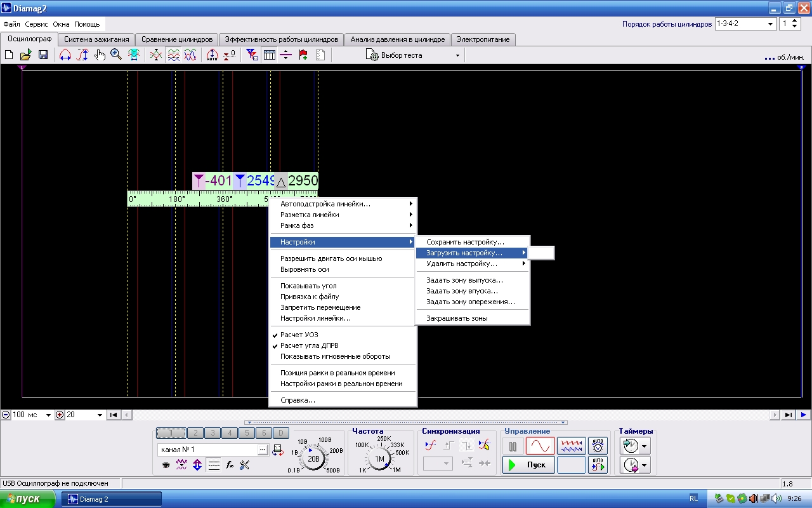Click the fx function icon
812x508 pixels.
[x=230, y=465]
